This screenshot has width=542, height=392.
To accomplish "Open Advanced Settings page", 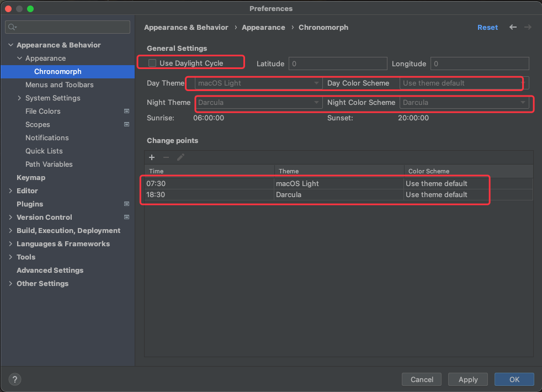I will [50, 271].
